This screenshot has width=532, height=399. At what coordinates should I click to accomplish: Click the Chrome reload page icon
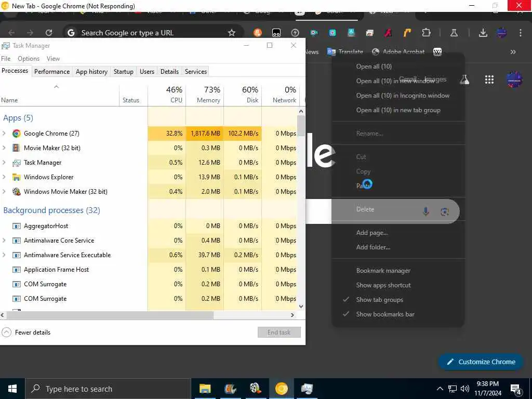tap(49, 33)
